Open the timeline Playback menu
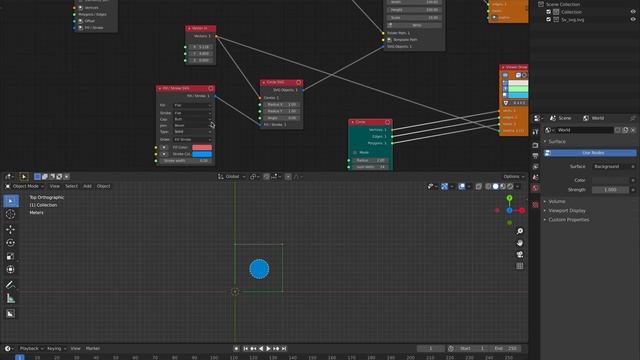The height and width of the screenshot is (360, 640). click(x=31, y=349)
